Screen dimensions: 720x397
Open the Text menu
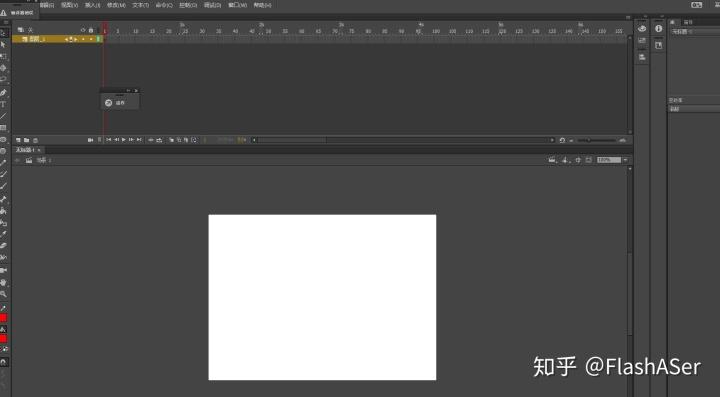141,5
